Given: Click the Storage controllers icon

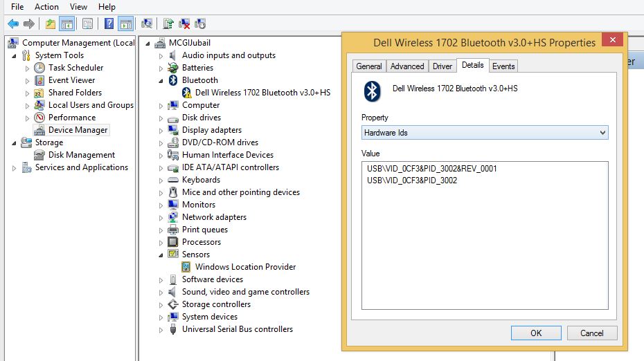Looking at the screenshot, I should click(x=173, y=304).
